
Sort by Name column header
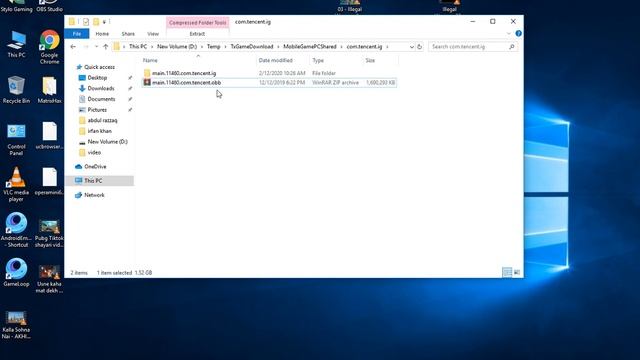(x=198, y=60)
